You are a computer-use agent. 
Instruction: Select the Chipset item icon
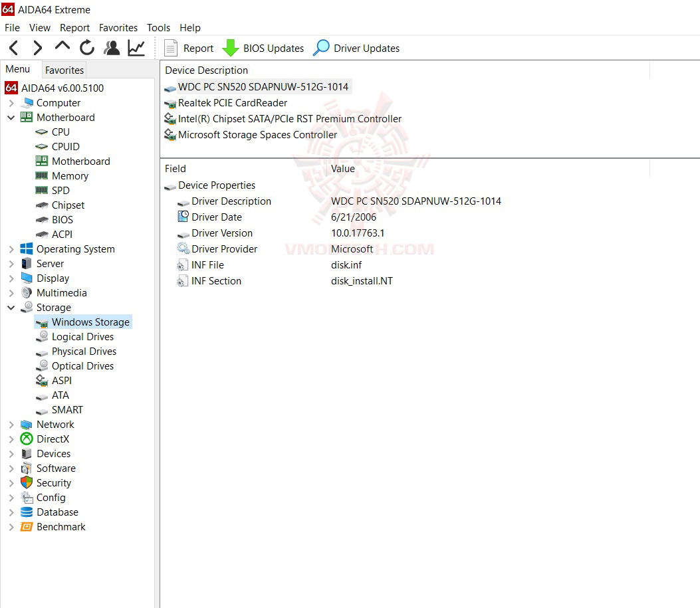tap(41, 205)
